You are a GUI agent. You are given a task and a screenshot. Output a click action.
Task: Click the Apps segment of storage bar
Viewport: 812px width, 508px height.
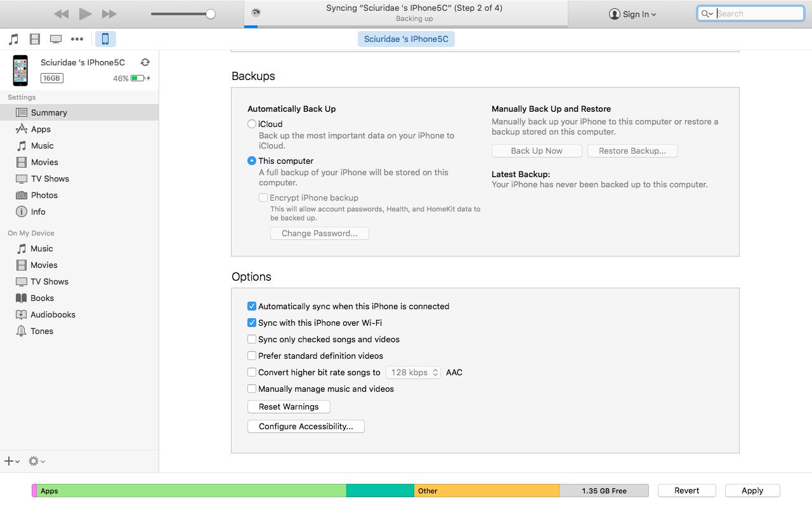[x=191, y=490]
